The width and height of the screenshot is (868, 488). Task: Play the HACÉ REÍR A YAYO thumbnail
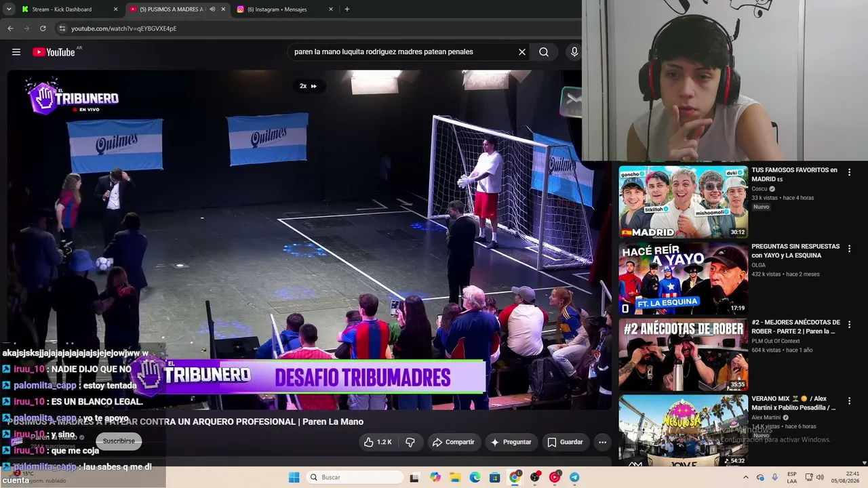pyautogui.click(x=683, y=278)
